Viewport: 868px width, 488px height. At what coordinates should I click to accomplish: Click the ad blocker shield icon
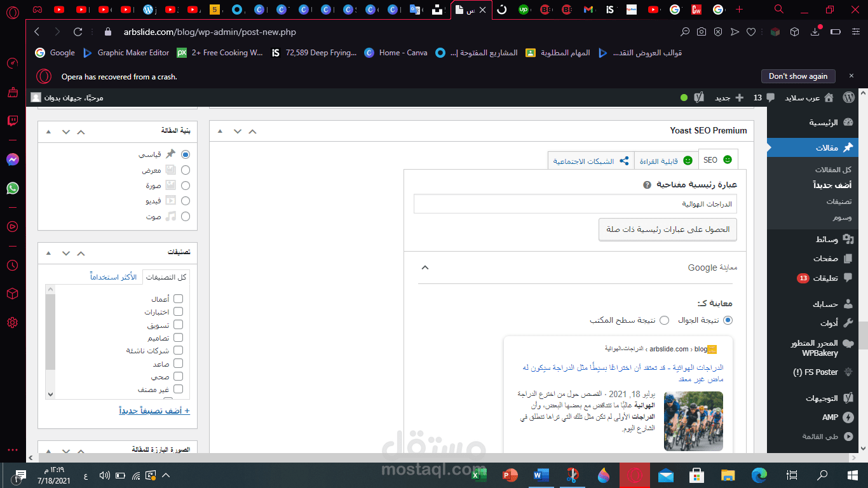click(718, 32)
